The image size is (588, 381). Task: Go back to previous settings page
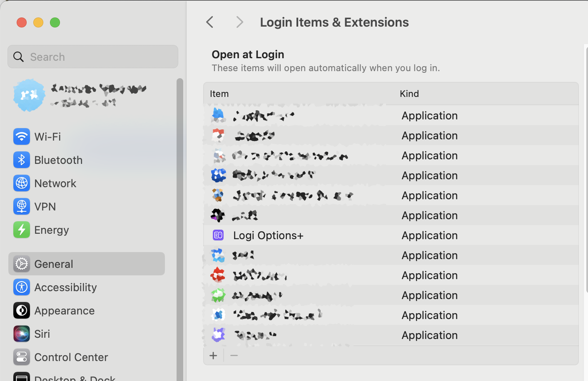tap(210, 22)
